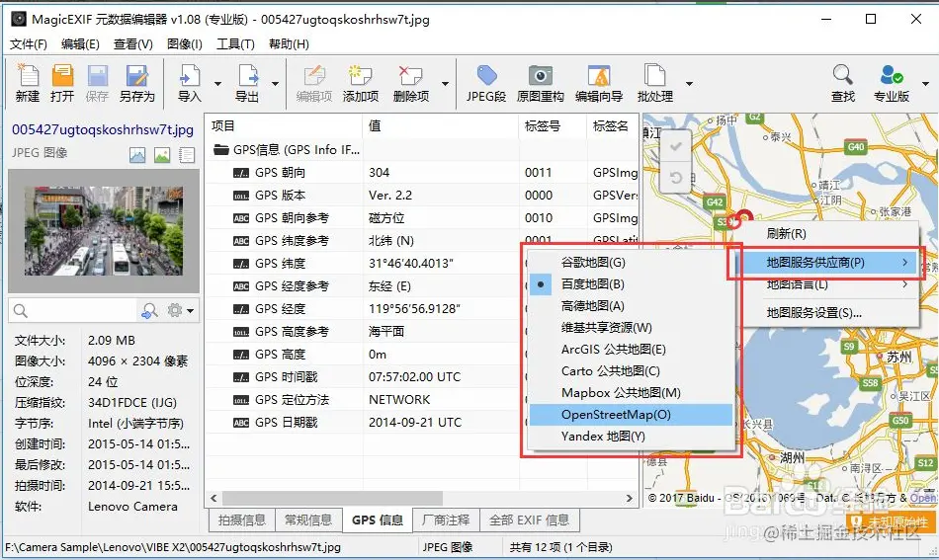Select the GPS 时间戳 row
The image size is (939, 560).
tap(422, 377)
